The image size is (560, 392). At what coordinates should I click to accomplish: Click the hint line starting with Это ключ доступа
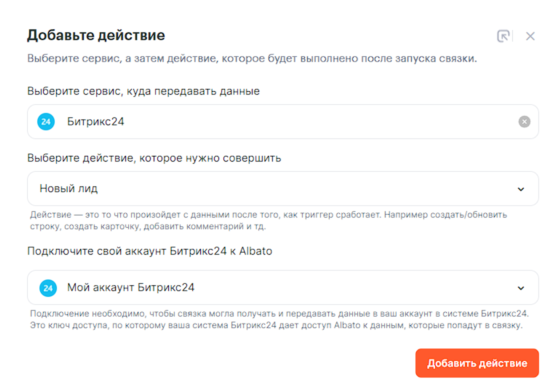[276, 325]
